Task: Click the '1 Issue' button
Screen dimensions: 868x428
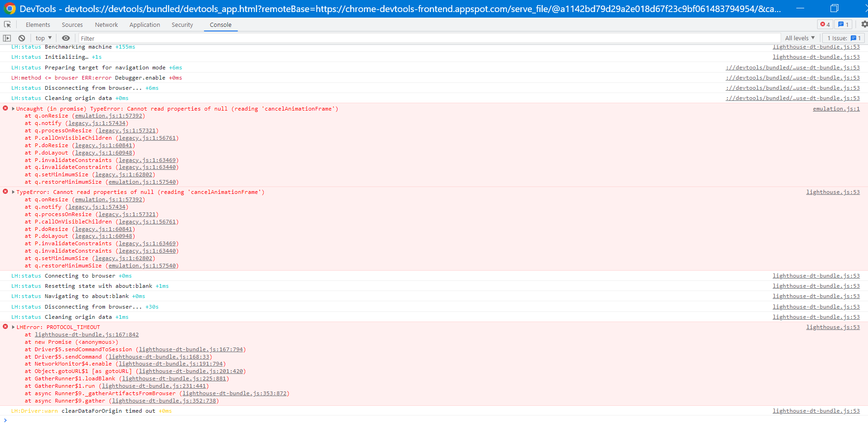Action: tap(843, 37)
